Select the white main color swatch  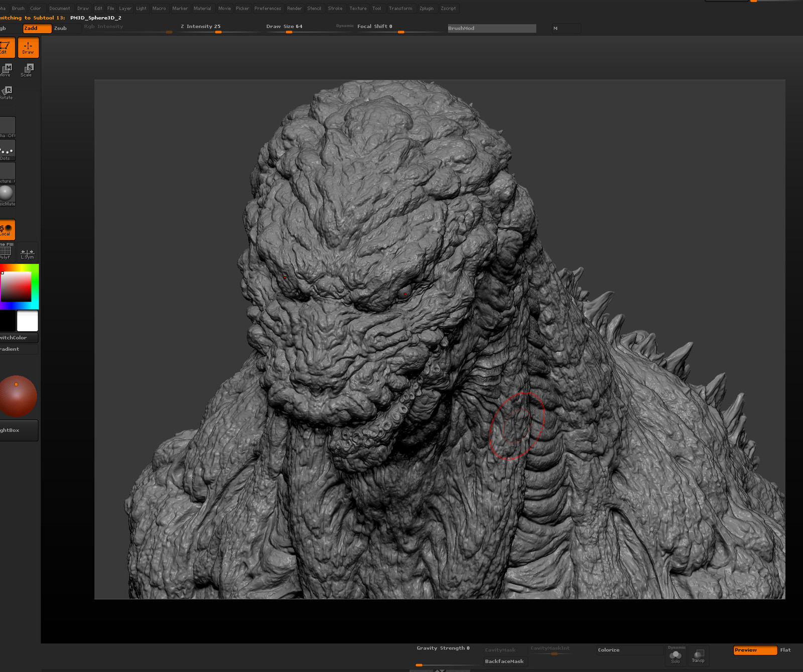coord(28,321)
